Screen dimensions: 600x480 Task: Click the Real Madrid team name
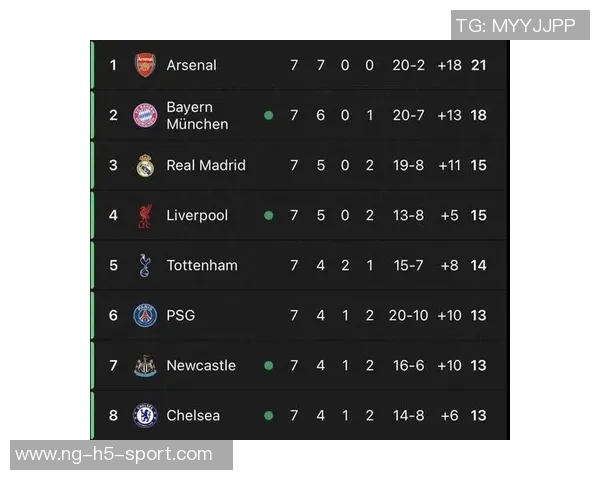[205, 165]
